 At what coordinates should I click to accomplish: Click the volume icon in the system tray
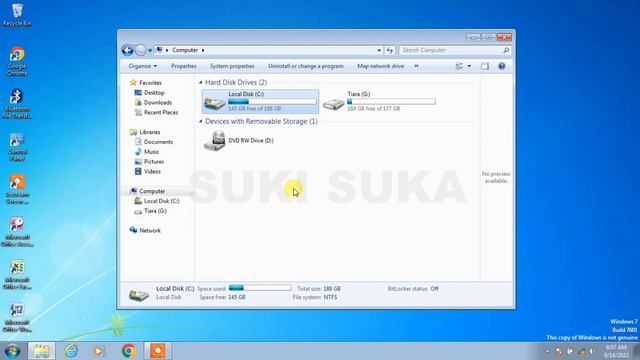[x=591, y=351]
